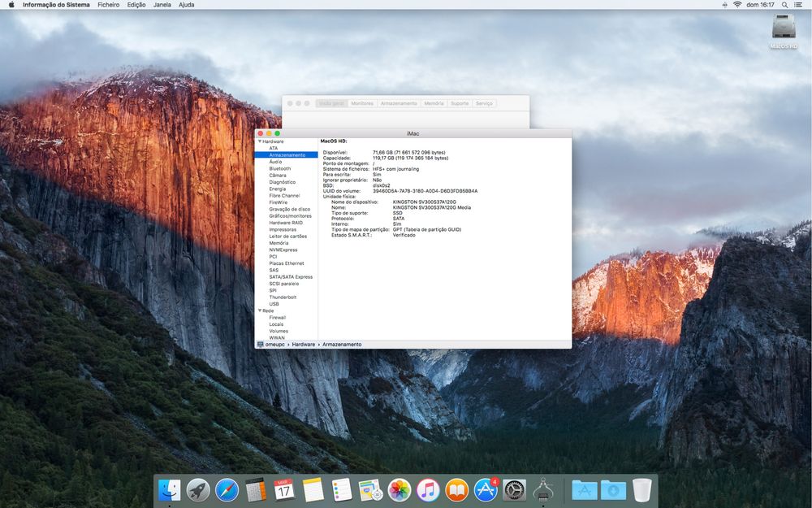Click the clock dom 16:17
The image size is (812, 508).
point(760,5)
